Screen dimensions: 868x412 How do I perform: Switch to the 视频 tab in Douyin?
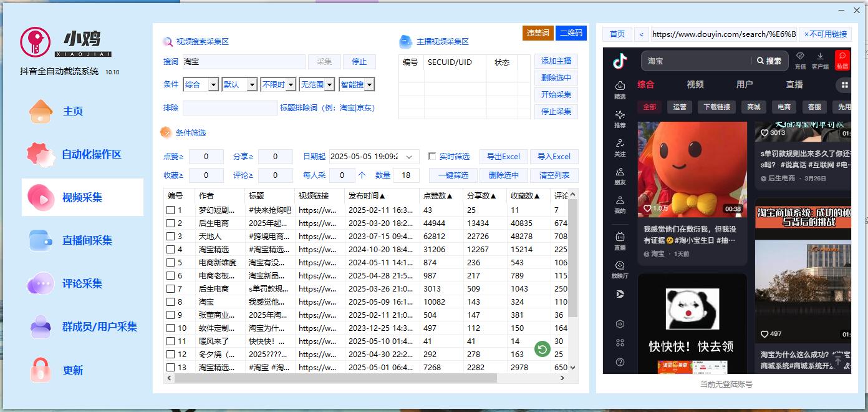click(x=695, y=84)
